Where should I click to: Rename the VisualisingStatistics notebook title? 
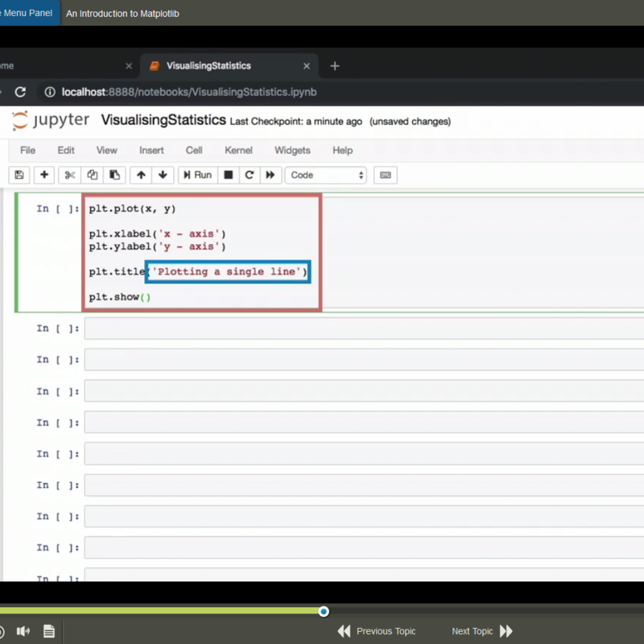tap(163, 120)
